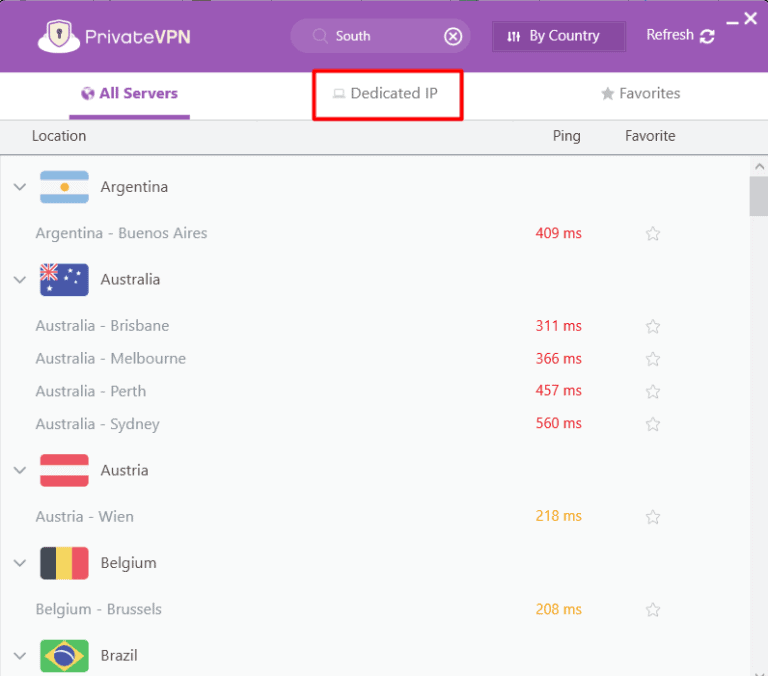Open the By Country sort dropdown
Image resolution: width=768 pixels, height=676 pixels.
[558, 36]
